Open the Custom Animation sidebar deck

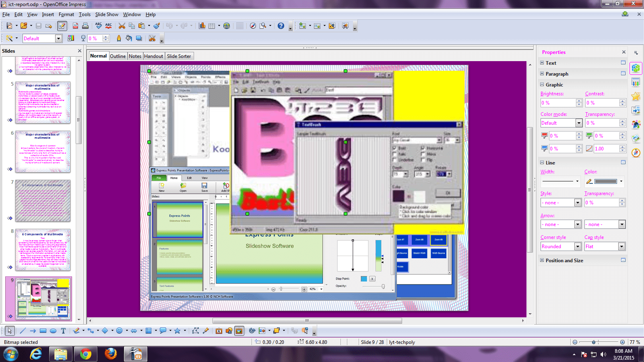[x=636, y=97]
